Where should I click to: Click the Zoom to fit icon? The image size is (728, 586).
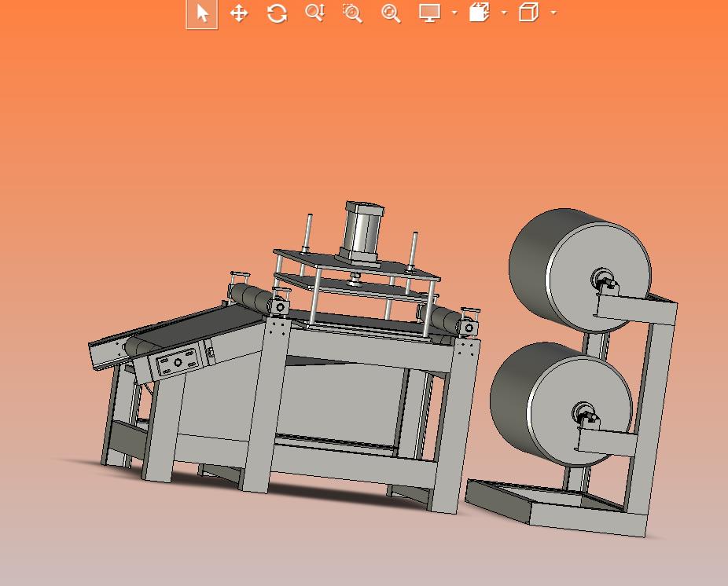[x=391, y=13]
